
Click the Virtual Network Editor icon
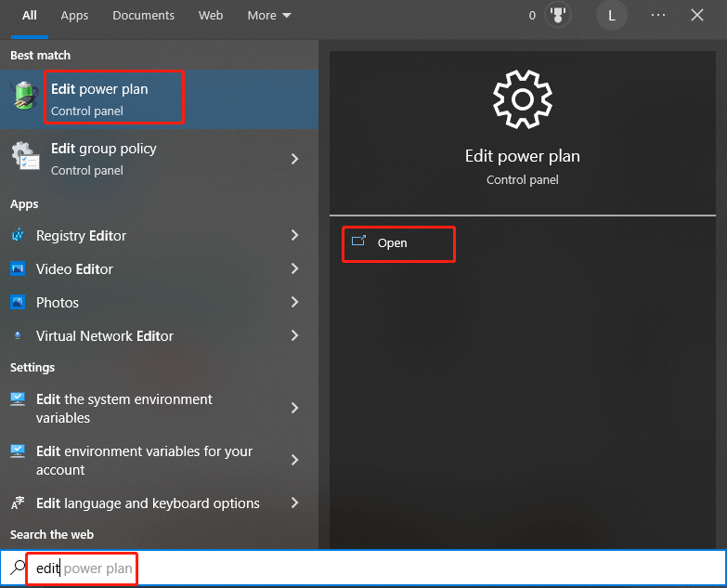18,335
